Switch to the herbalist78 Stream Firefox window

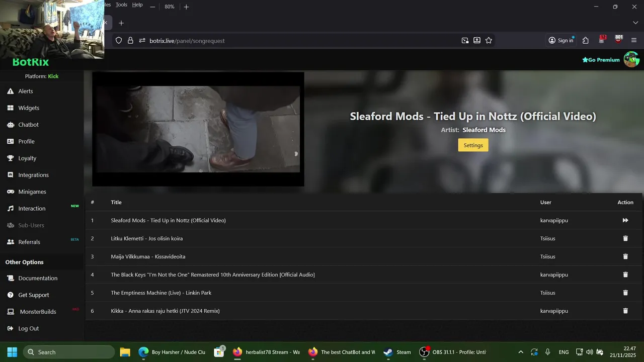(x=266, y=352)
